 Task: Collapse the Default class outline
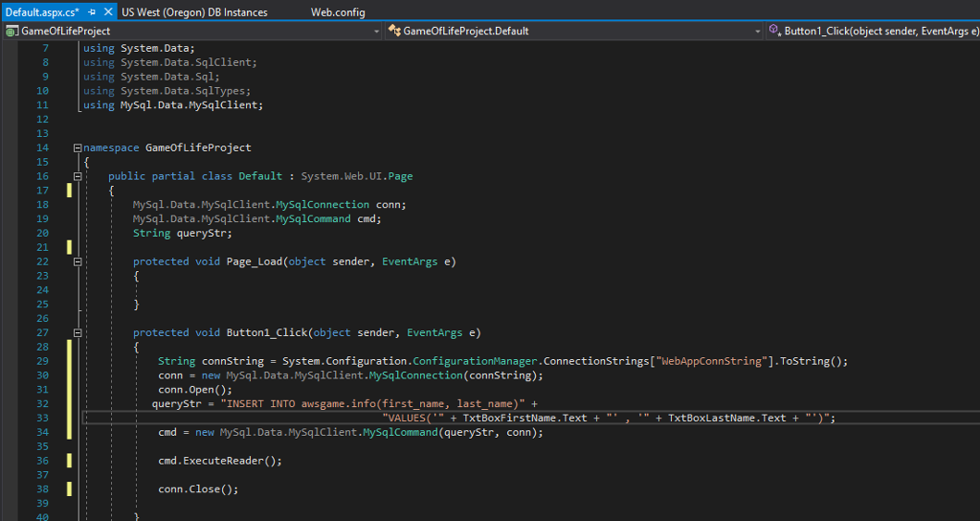coord(77,177)
